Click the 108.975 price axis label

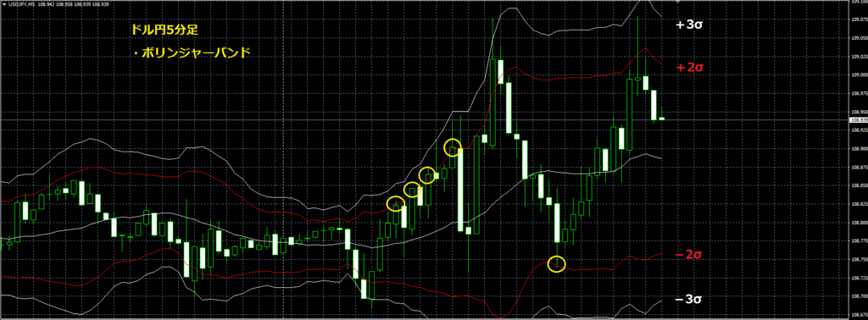click(x=860, y=93)
